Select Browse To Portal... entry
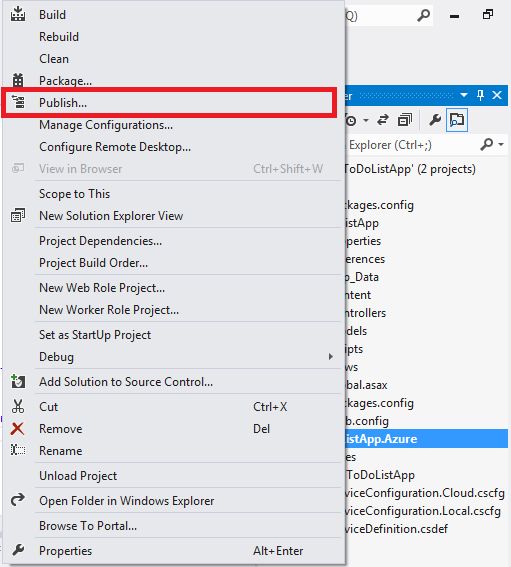511x567 pixels. (x=88, y=526)
